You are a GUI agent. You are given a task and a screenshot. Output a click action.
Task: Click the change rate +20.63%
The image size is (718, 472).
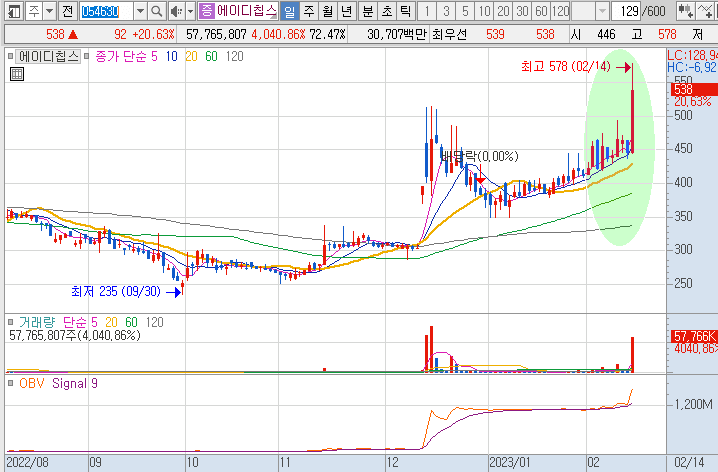click(x=153, y=34)
